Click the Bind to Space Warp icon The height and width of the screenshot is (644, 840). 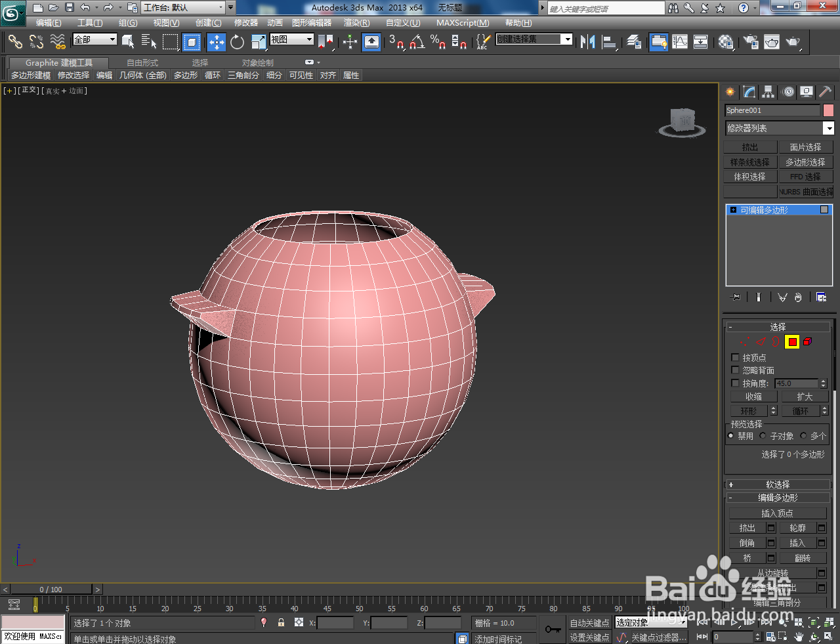point(58,42)
